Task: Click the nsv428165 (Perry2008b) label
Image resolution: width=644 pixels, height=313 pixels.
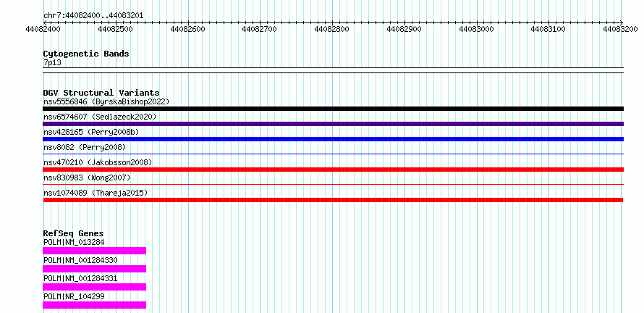Action: [x=91, y=132]
